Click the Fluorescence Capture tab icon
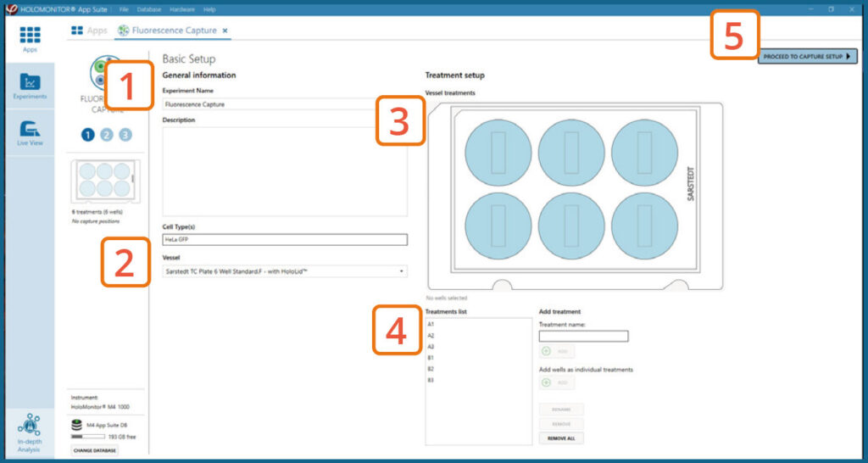Image resolution: width=868 pixels, height=463 pixels. (x=124, y=31)
